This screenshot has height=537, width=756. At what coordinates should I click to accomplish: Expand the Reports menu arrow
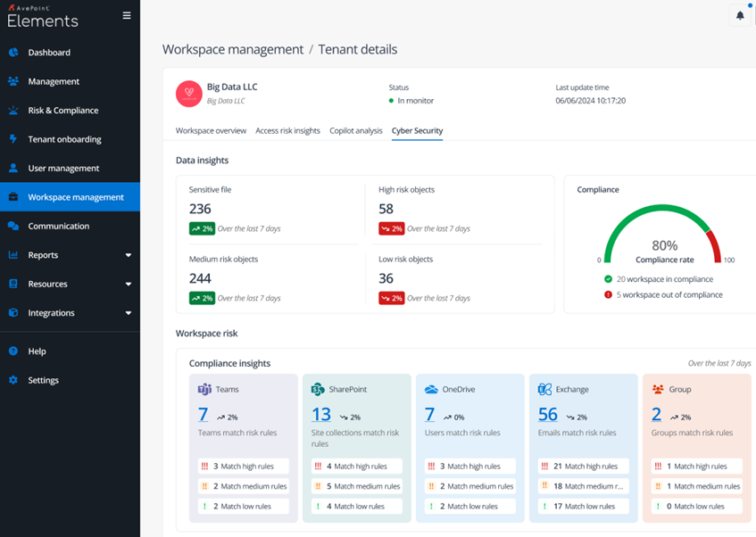[x=129, y=255]
